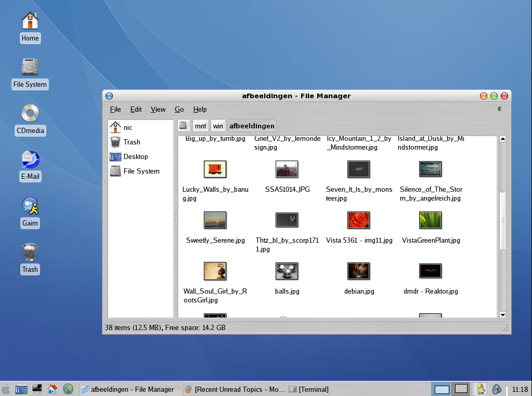Launch E-Mail from the desktop

(x=30, y=166)
